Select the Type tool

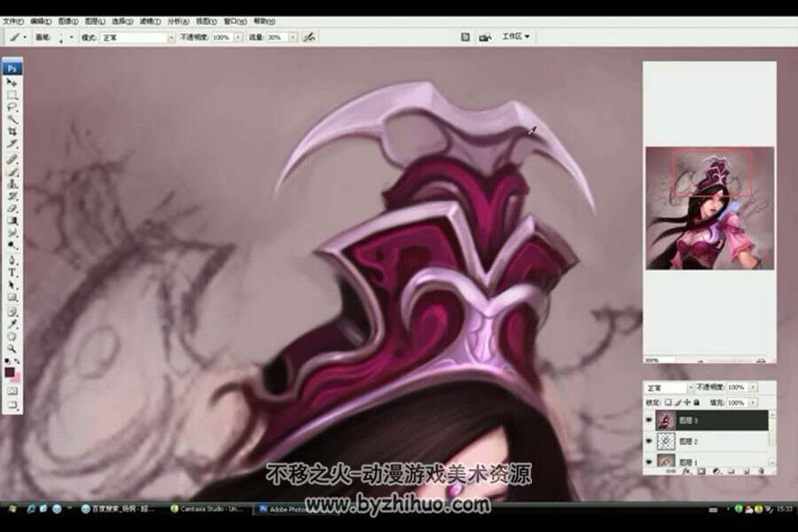point(12,272)
